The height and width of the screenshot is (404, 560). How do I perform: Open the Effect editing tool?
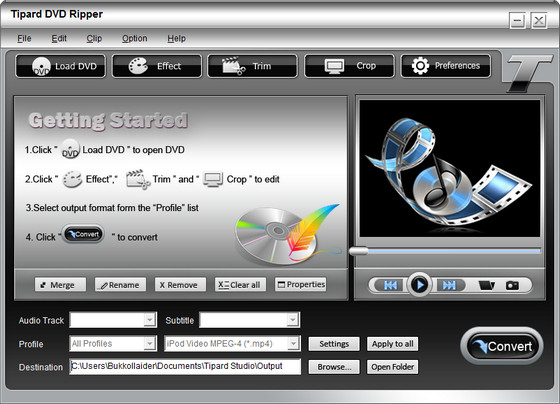pos(157,66)
